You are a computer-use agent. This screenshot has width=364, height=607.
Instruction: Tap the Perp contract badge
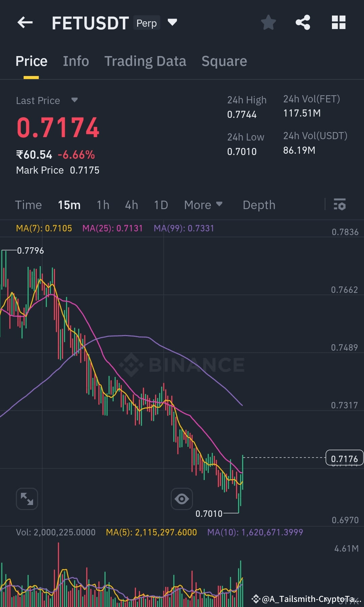pyautogui.click(x=147, y=23)
